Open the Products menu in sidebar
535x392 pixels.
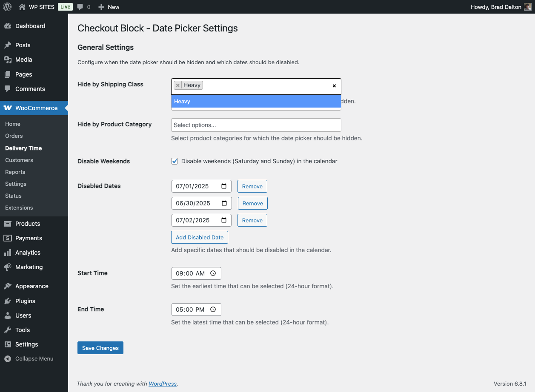pyautogui.click(x=28, y=224)
